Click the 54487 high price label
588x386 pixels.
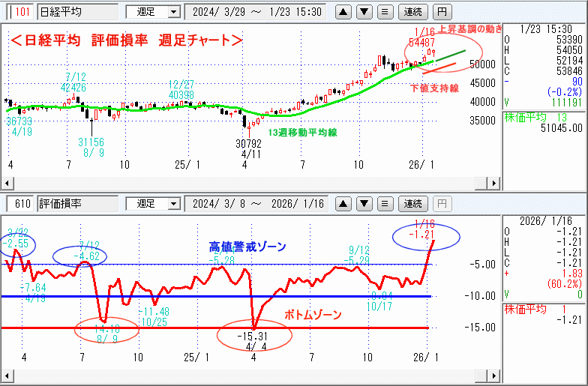(421, 42)
